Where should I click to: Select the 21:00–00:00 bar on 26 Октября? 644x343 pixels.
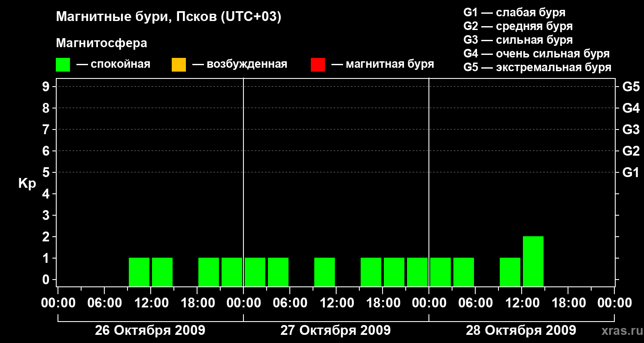(232, 272)
